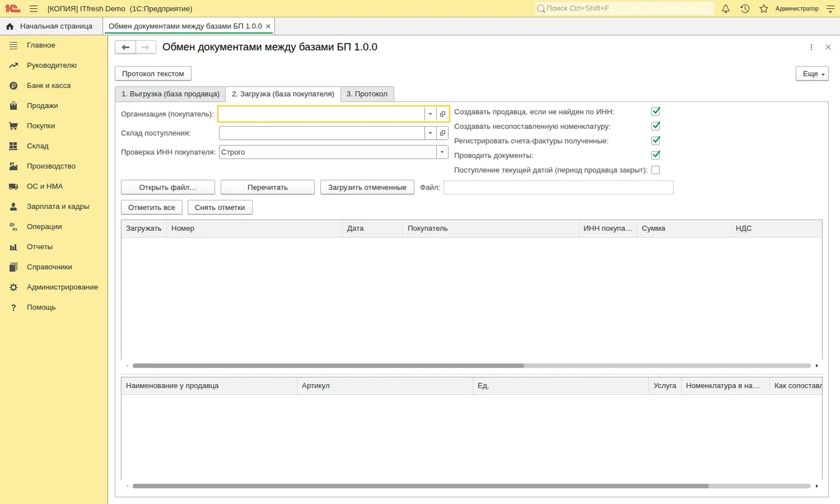Viewport: 840px width, 504px height.
Task: Open the Банк и касса section icon
Action: point(13,86)
